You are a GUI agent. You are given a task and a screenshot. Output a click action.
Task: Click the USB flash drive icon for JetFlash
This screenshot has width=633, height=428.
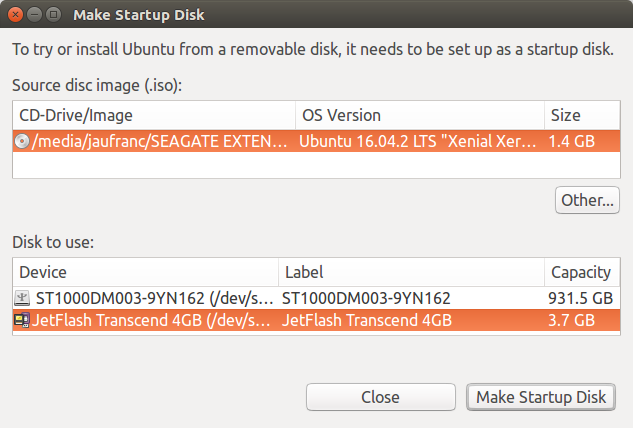22,320
